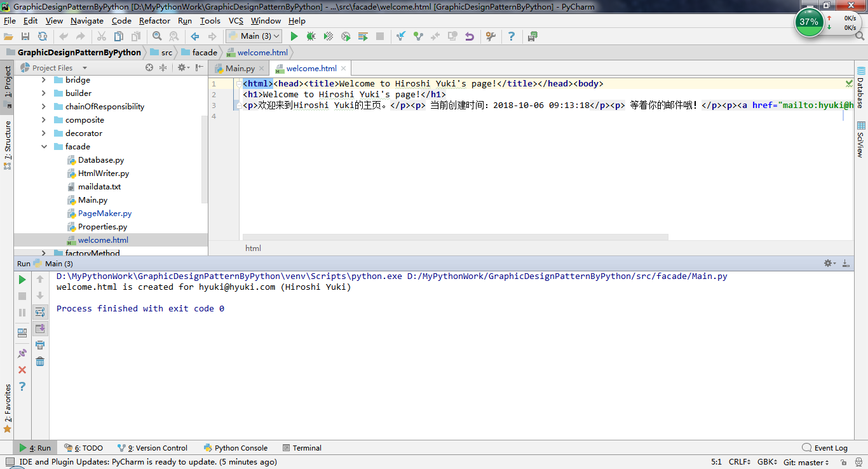Image resolution: width=868 pixels, height=469 pixels.
Task: Open the Refactor menu
Action: 154,20
